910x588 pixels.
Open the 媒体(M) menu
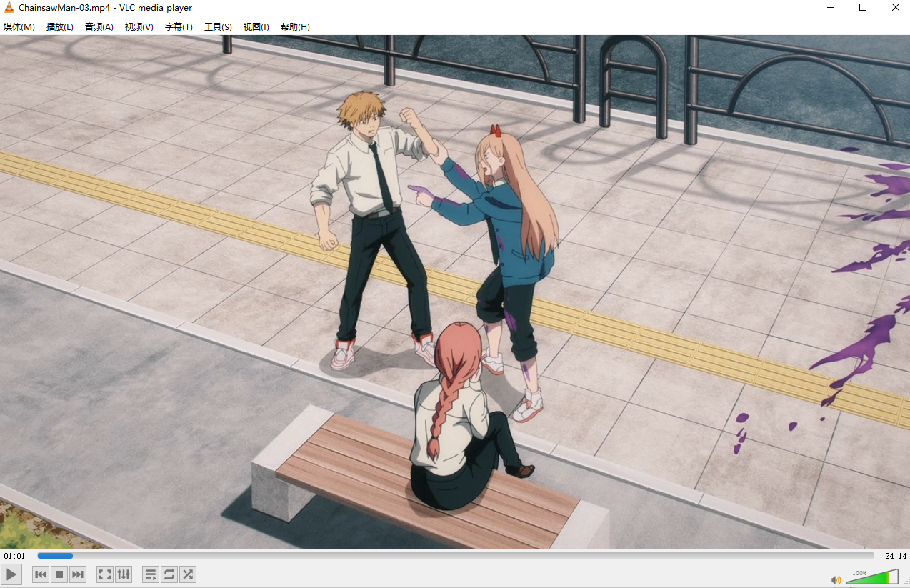coord(19,27)
